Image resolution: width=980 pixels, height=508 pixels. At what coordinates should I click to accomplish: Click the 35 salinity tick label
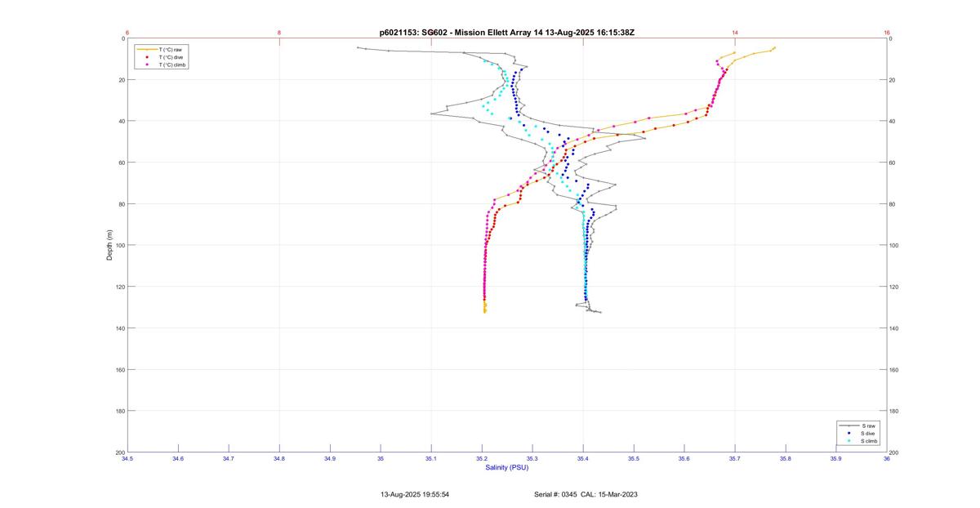[381, 459]
